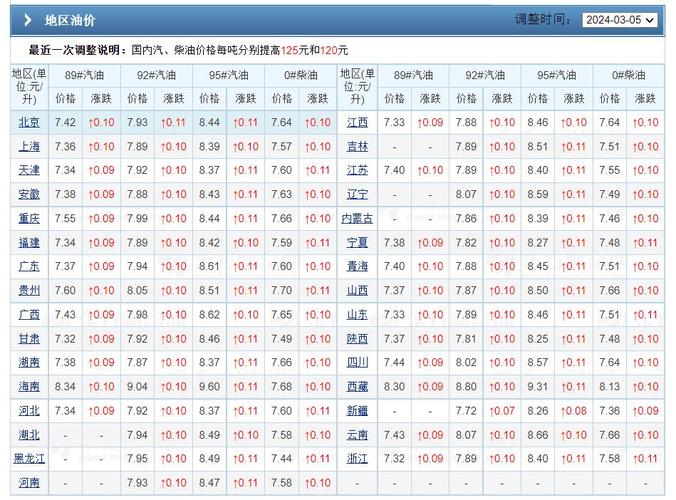Select 四川 92# gasoline price 8.02
This screenshot has height=500, width=676.
pyautogui.click(x=466, y=362)
